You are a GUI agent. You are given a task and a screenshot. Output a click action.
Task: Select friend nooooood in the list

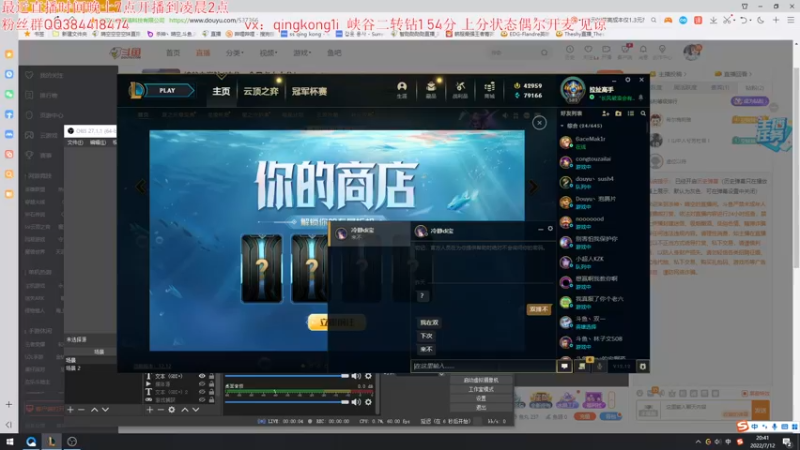602,222
